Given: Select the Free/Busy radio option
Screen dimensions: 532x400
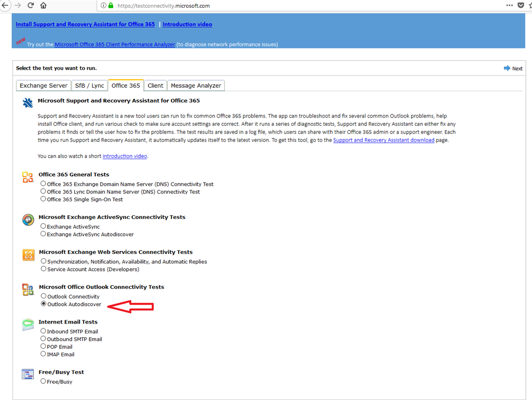Looking at the screenshot, I should tap(43, 381).
